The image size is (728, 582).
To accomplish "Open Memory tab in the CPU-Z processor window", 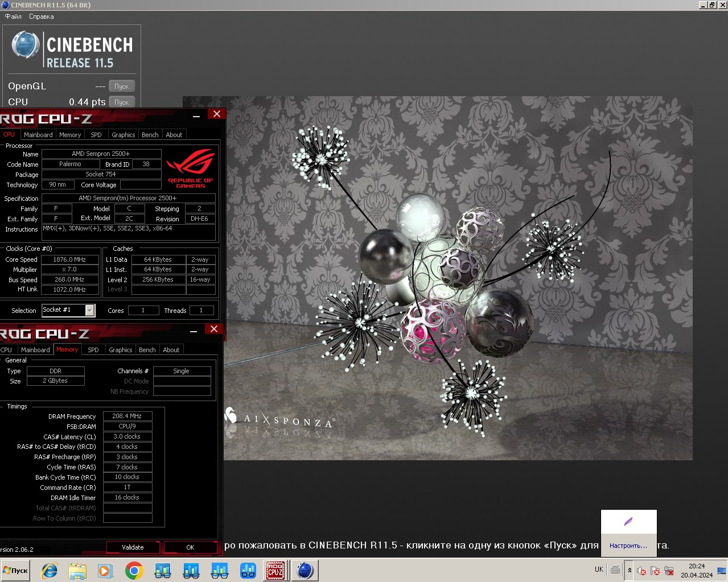I will (70, 135).
